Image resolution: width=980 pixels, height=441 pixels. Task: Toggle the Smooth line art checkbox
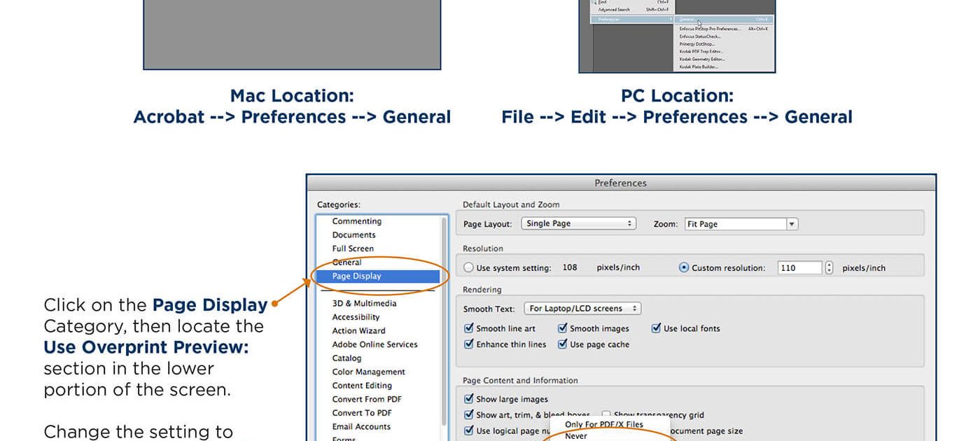tap(469, 328)
